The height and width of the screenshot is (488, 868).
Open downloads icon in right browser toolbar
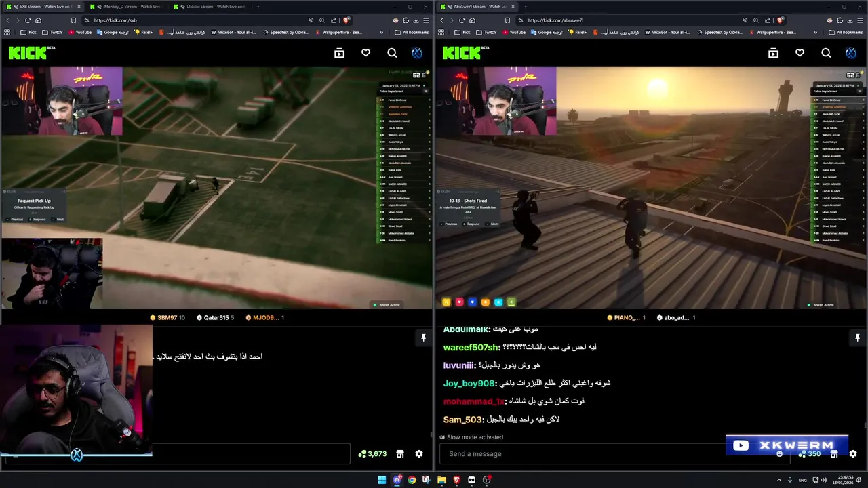click(x=850, y=20)
